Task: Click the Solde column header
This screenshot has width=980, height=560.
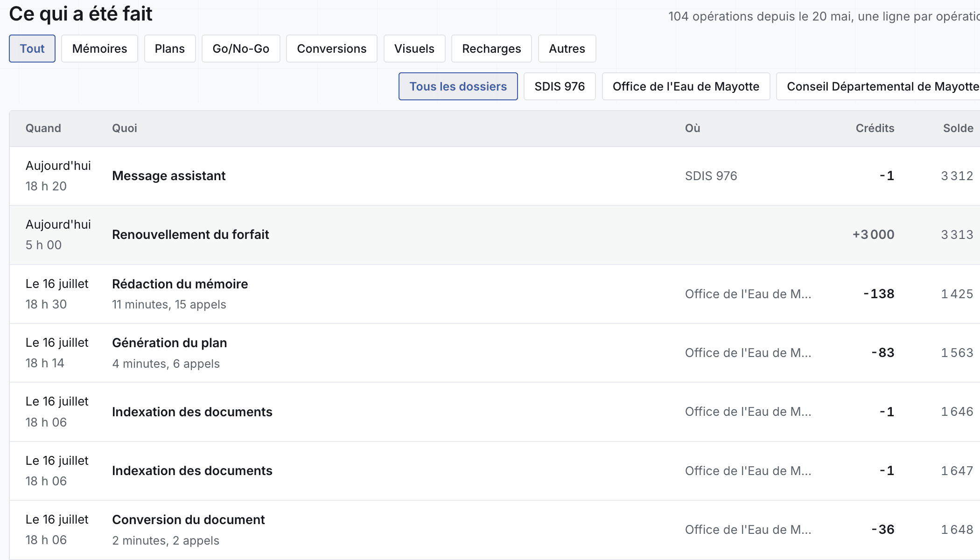Action: 958,128
